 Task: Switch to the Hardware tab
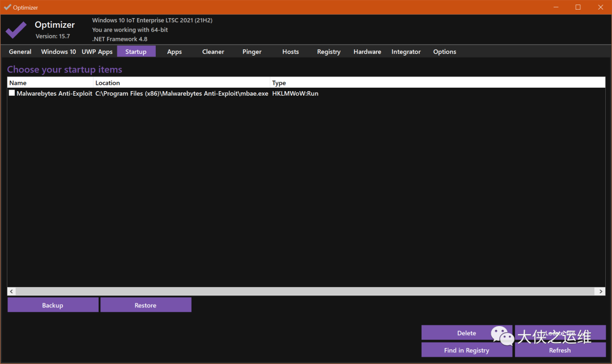[x=367, y=52]
